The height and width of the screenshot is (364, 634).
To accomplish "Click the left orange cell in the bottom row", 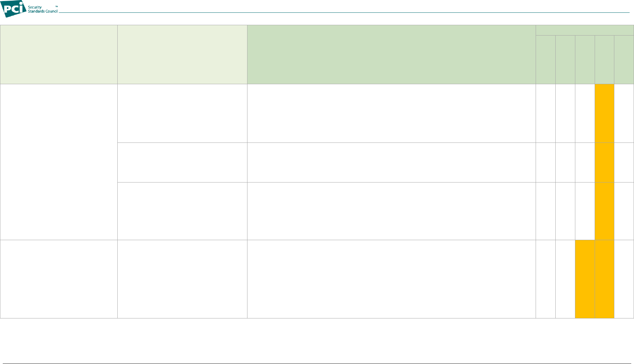I will pos(585,279).
